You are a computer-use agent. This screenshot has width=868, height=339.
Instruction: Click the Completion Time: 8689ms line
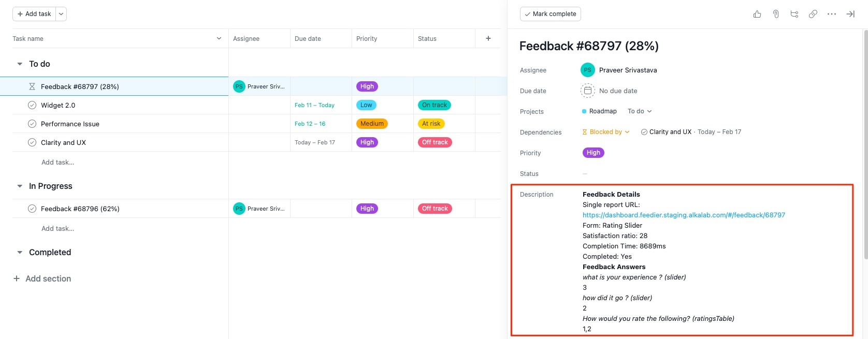624,246
